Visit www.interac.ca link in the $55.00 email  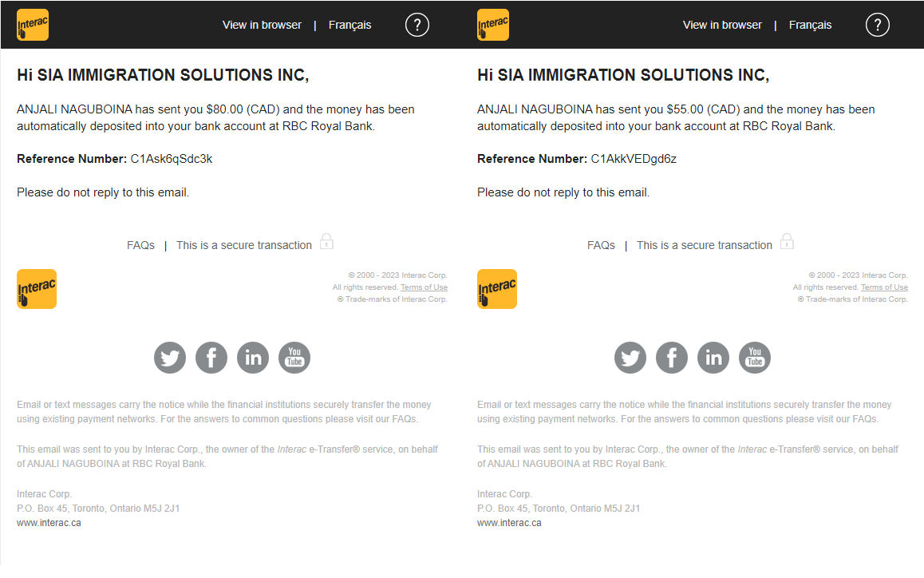click(x=509, y=523)
